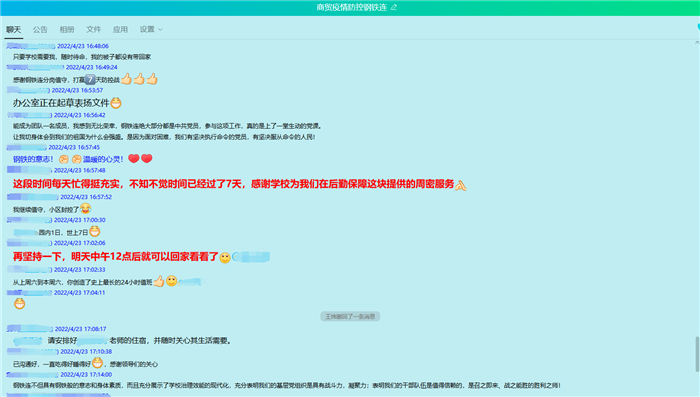Click the first red heart emoji
This screenshot has height=397, width=700.
point(134,159)
